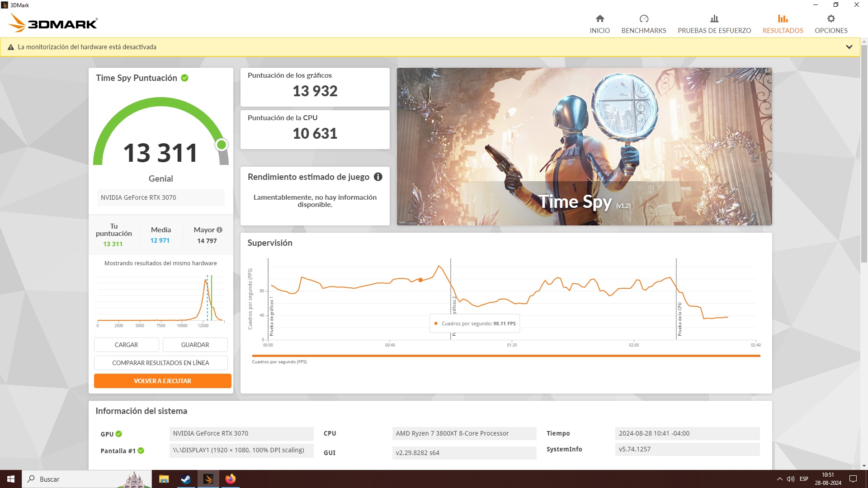This screenshot has width=868, height=488.
Task: Open the notification center icon
Action: (x=853, y=479)
